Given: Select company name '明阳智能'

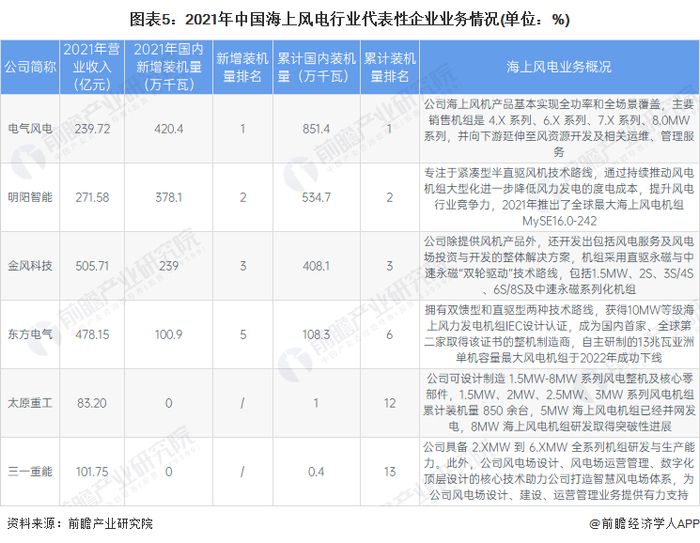Looking at the screenshot, I should pyautogui.click(x=30, y=197).
